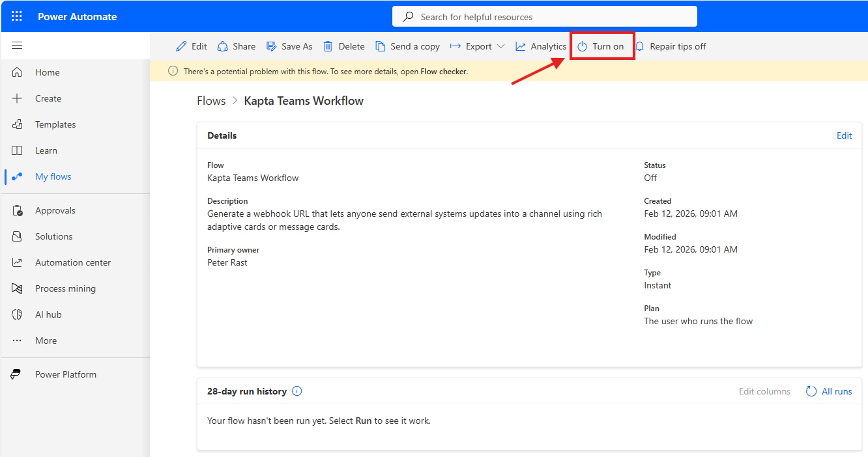Send a copy of the flow

pos(407,46)
